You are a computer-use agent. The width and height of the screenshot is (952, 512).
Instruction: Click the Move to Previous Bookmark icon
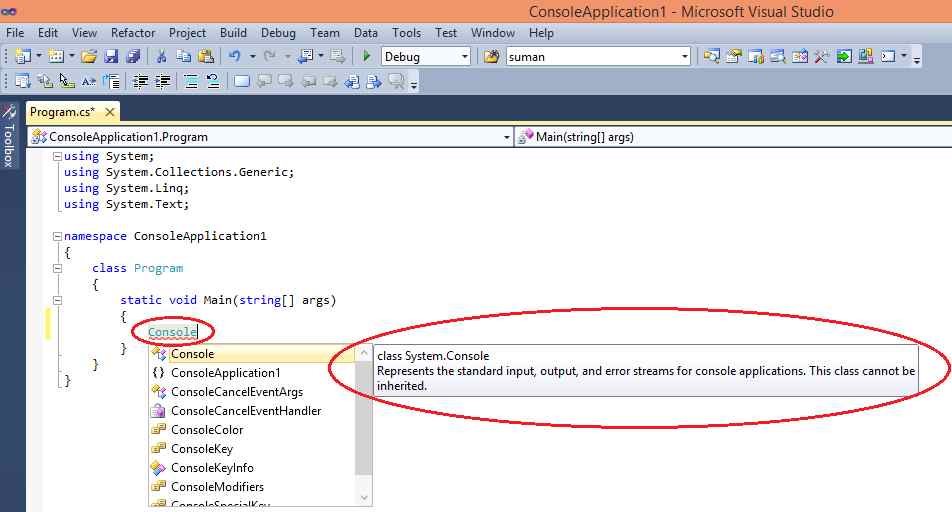click(x=264, y=81)
